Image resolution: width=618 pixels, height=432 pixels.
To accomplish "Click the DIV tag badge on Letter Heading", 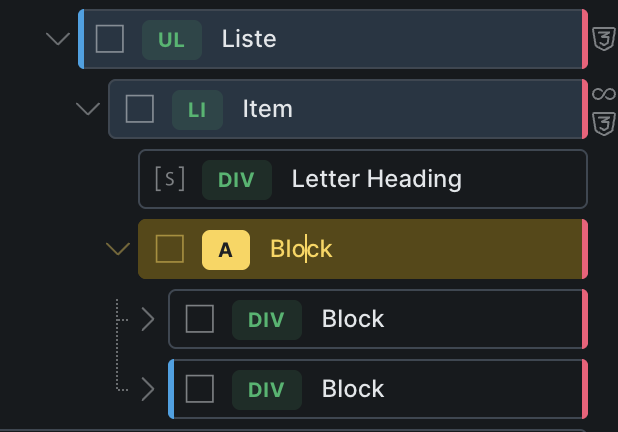I will 236,180.
